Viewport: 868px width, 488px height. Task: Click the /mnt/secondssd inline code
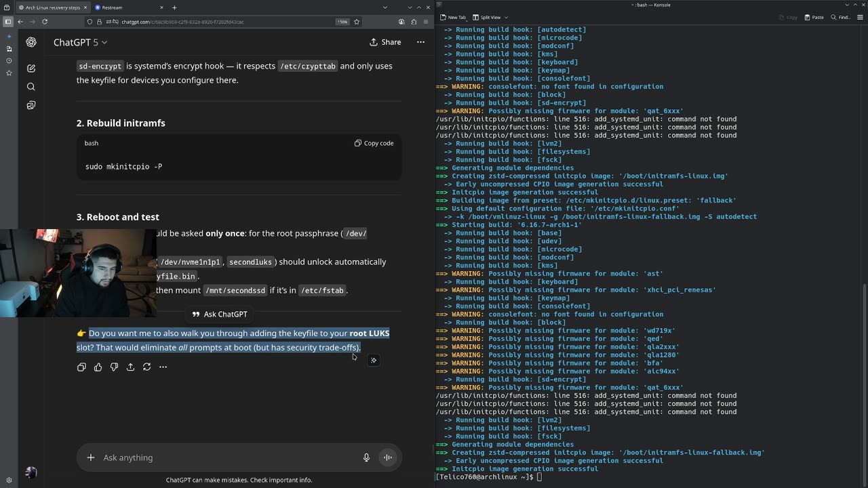pyautogui.click(x=235, y=291)
